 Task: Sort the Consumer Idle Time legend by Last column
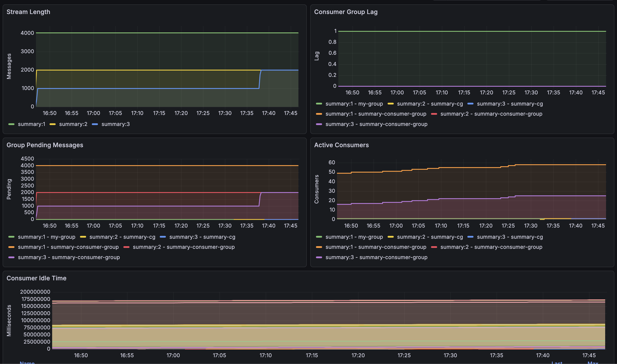tap(557, 362)
